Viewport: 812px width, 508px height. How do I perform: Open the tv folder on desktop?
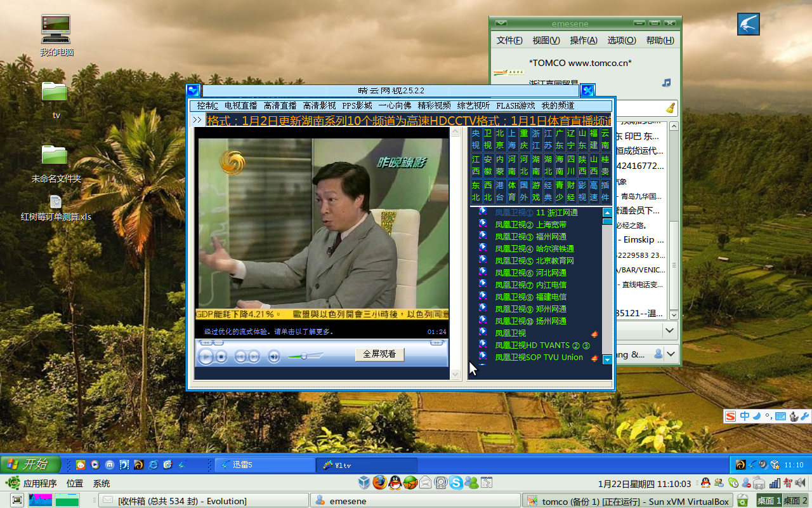(x=55, y=98)
